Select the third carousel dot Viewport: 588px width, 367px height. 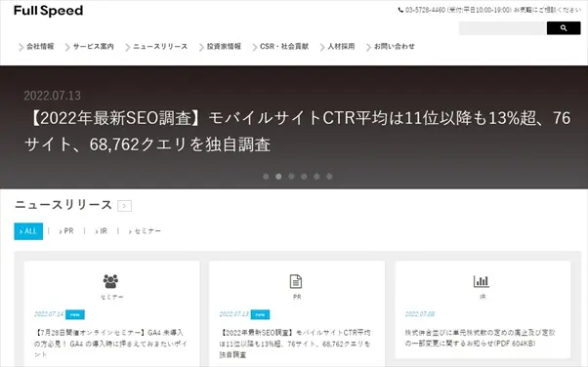click(x=291, y=177)
